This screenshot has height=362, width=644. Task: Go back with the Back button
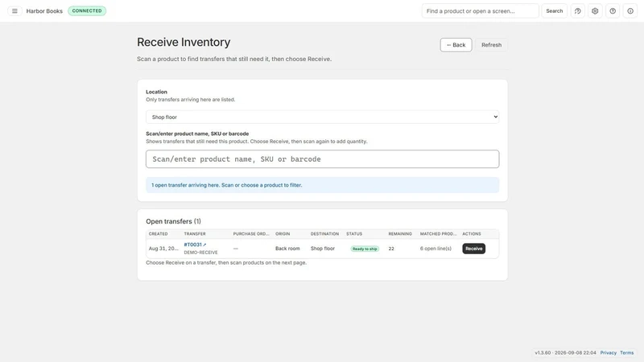pyautogui.click(x=456, y=45)
